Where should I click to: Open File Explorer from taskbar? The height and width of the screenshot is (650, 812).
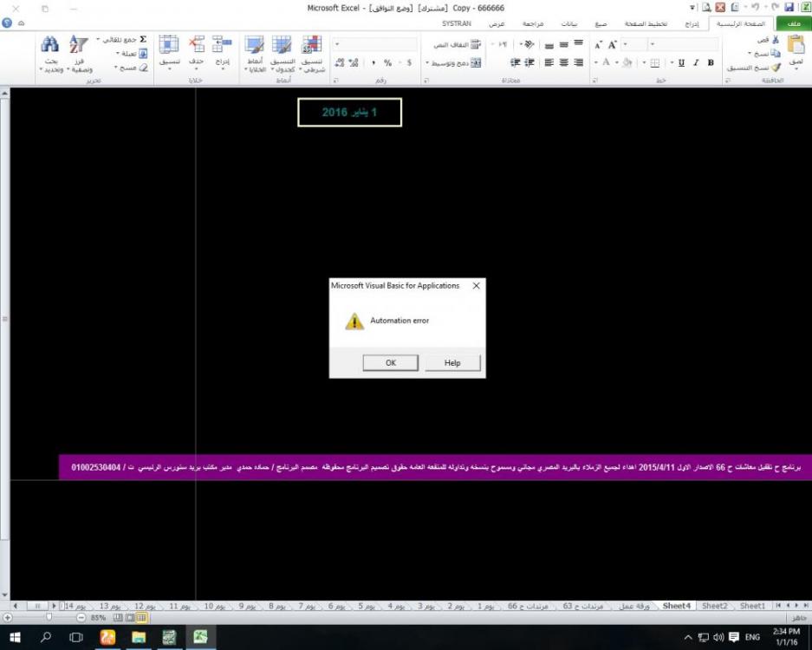coord(139,637)
